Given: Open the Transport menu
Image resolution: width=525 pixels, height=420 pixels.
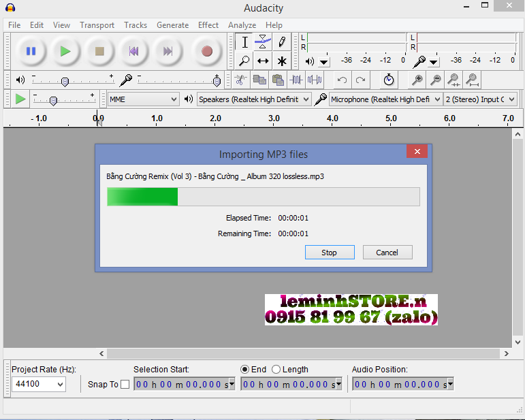Looking at the screenshot, I should tap(97, 25).
